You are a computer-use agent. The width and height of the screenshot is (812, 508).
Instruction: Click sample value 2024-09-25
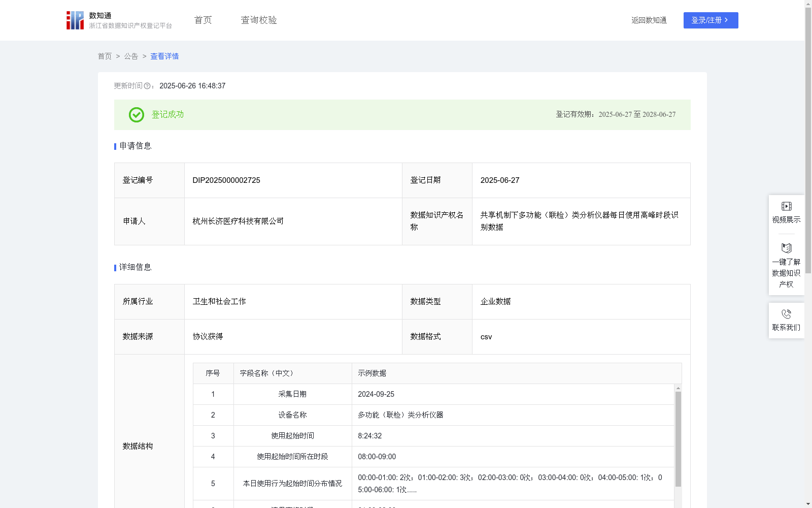coord(376,394)
